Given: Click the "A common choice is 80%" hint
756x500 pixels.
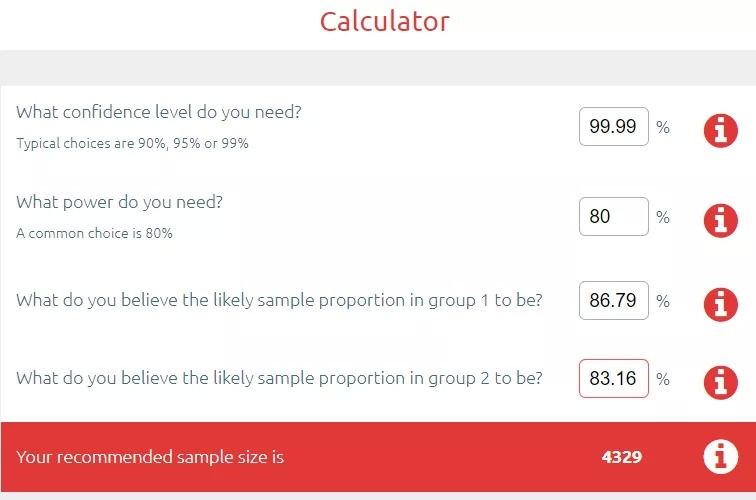Looking at the screenshot, I should [x=94, y=233].
